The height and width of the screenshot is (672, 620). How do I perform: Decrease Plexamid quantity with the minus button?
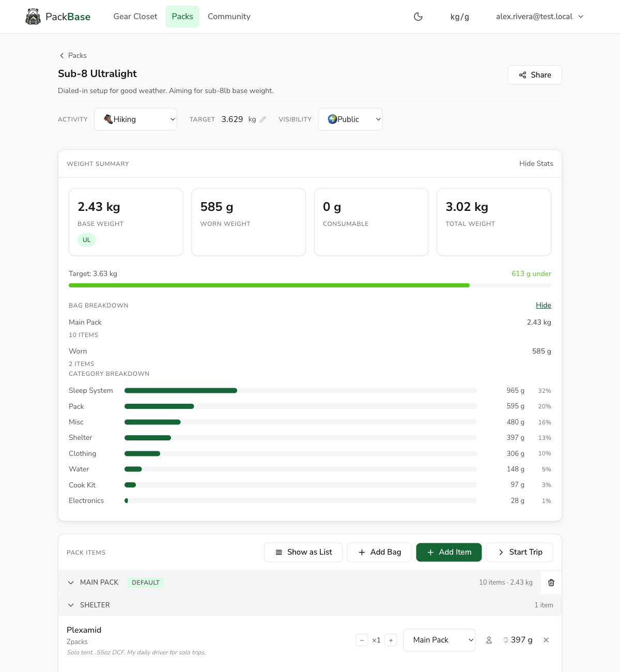[362, 640]
